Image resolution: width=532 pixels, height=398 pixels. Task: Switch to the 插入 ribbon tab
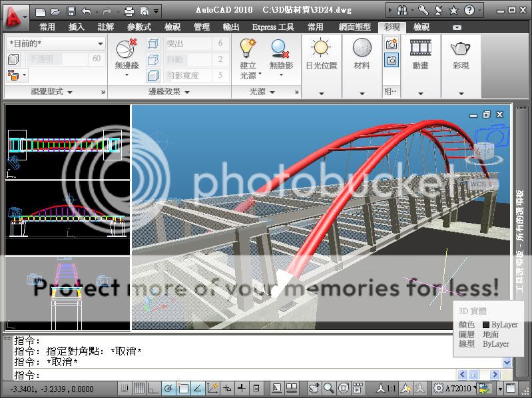76,27
